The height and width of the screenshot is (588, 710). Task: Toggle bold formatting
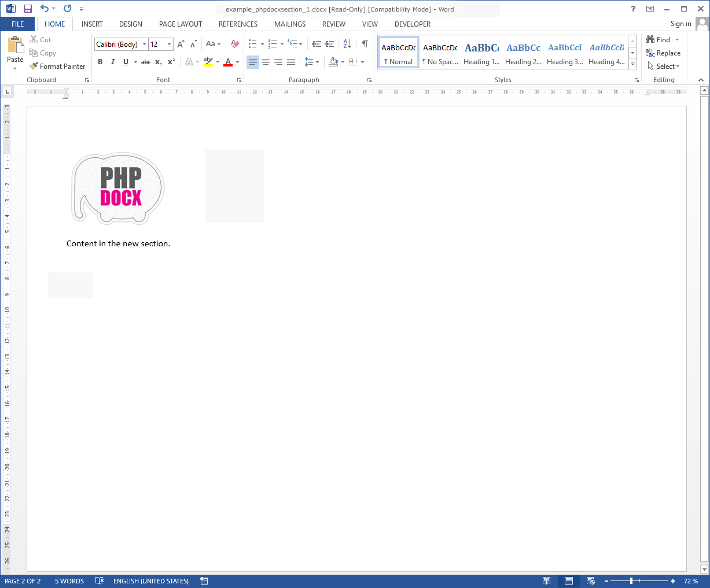100,62
